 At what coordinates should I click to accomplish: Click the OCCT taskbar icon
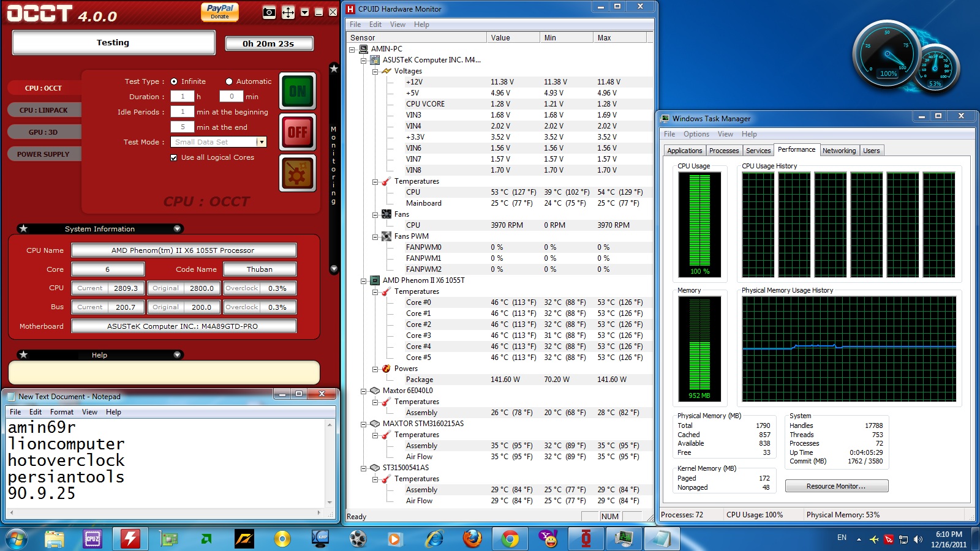(x=586, y=539)
